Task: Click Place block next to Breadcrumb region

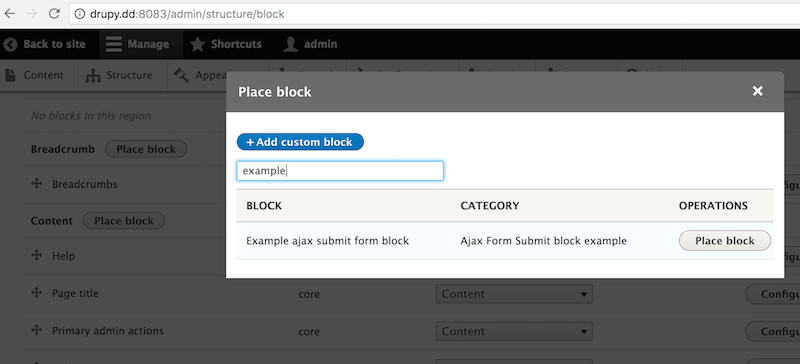Action: point(146,150)
